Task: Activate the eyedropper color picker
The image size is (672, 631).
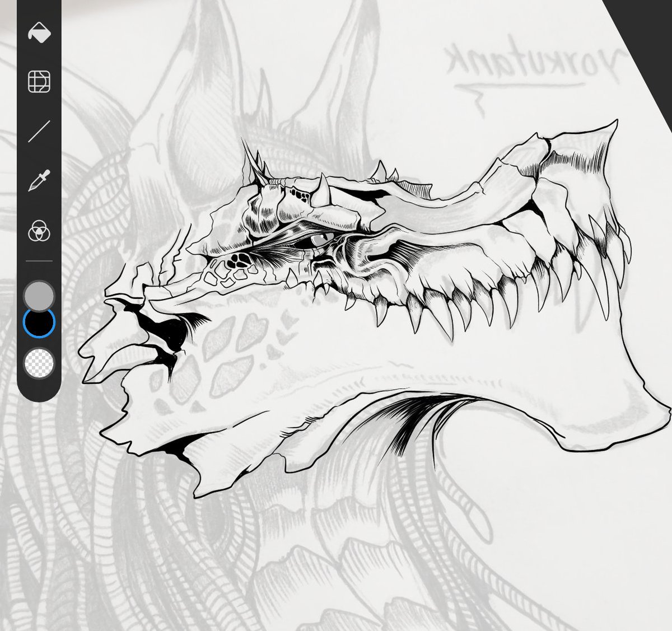Action: pyautogui.click(x=39, y=181)
